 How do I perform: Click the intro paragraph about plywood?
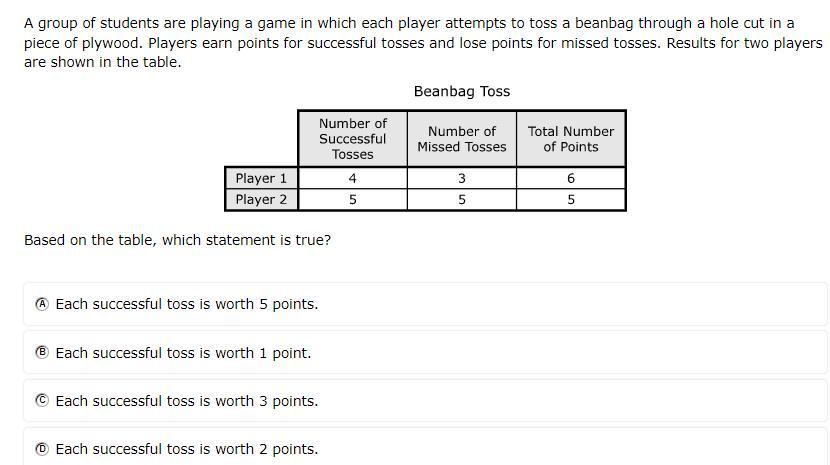pos(423,42)
